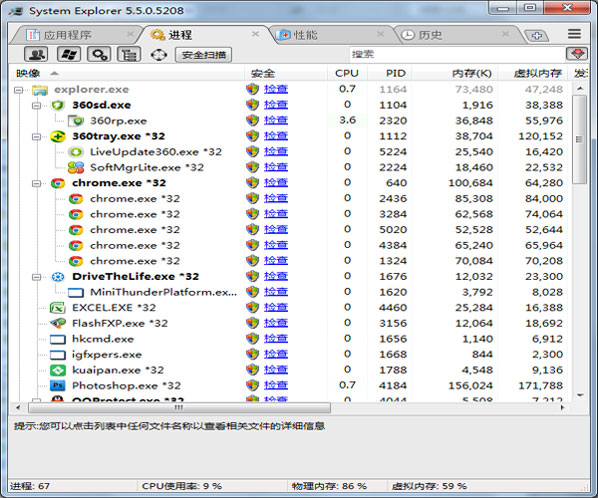Click 检查 link for hkcmd.exe

(276, 338)
